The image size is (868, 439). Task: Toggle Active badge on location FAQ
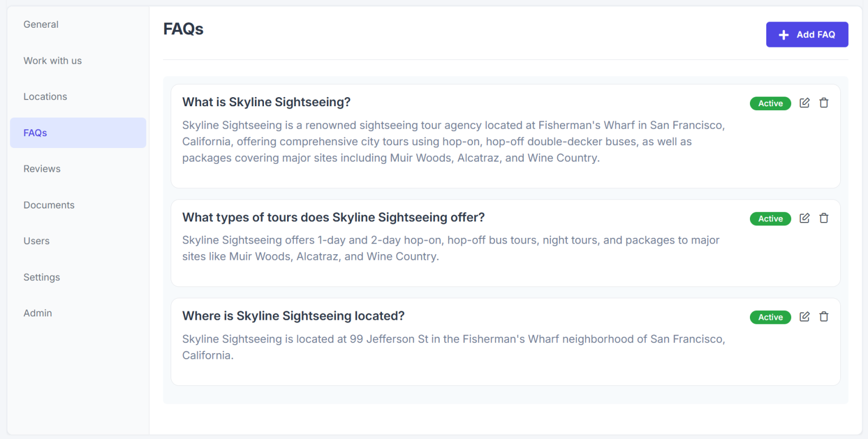(770, 318)
